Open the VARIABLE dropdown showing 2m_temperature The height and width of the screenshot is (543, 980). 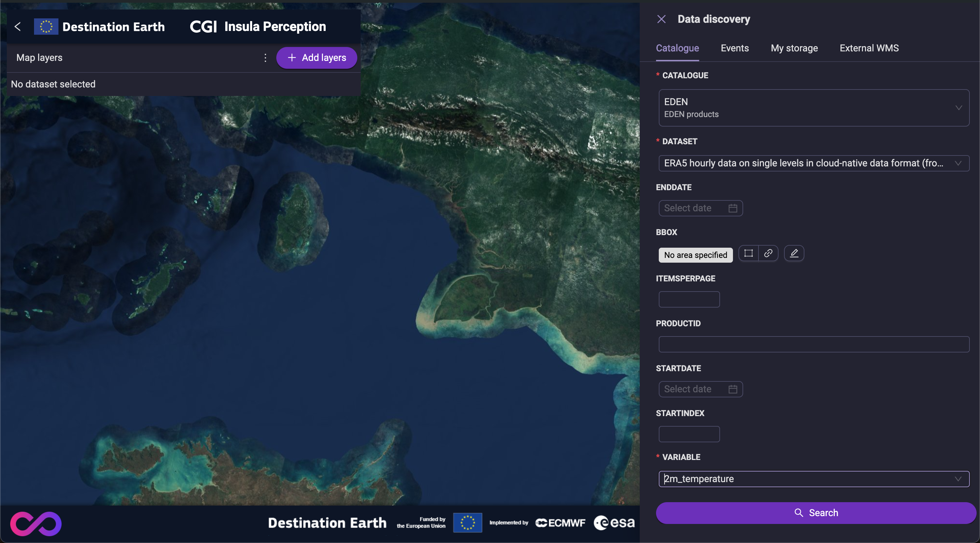[814, 479]
